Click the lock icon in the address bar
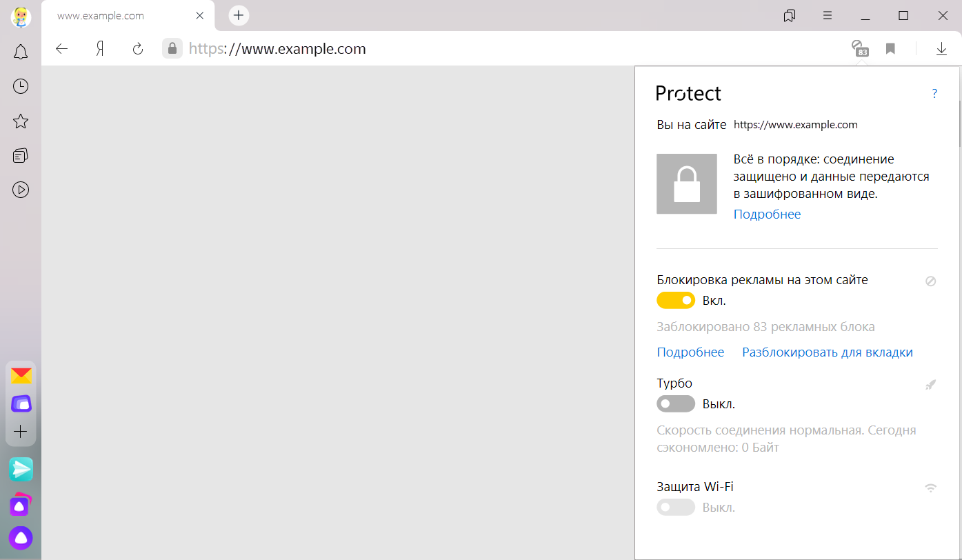The width and height of the screenshot is (962, 560). pos(172,48)
